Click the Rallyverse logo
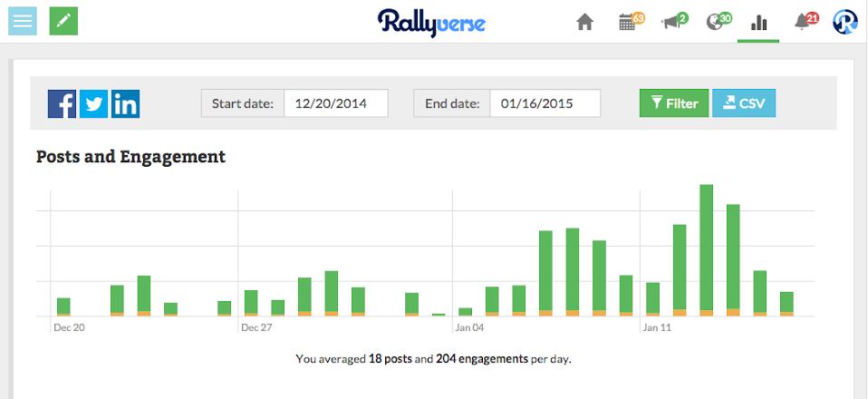 432,23
